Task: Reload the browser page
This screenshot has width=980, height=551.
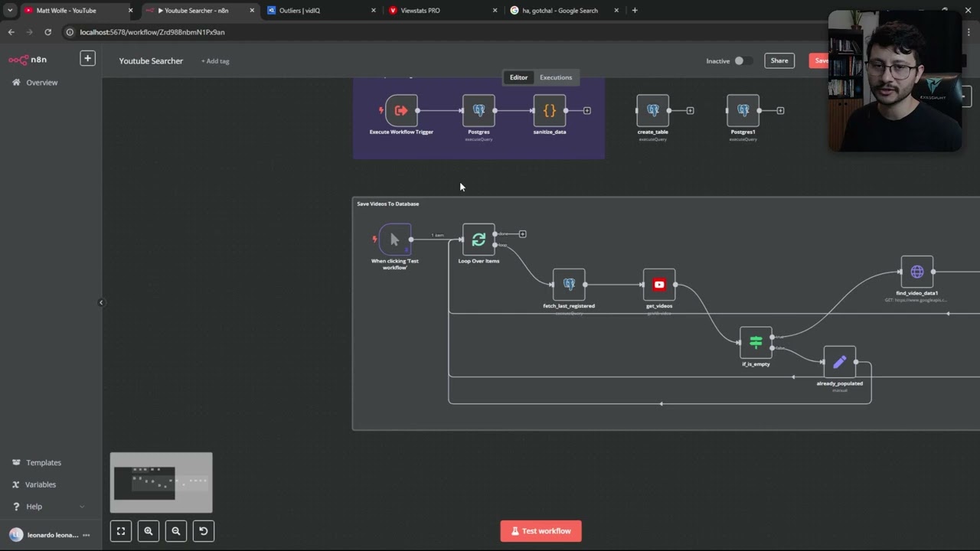Action: click(47, 32)
